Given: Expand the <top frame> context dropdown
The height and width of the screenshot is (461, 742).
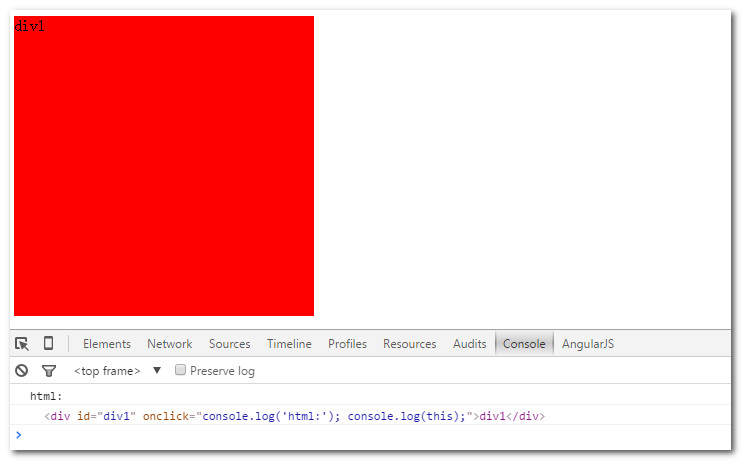Looking at the screenshot, I should pyautogui.click(x=117, y=371).
